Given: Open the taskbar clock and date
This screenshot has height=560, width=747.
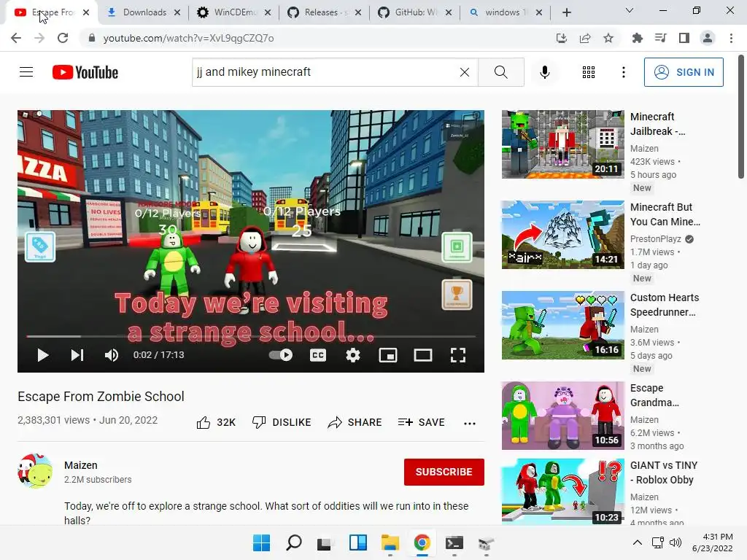Looking at the screenshot, I should (x=713, y=542).
